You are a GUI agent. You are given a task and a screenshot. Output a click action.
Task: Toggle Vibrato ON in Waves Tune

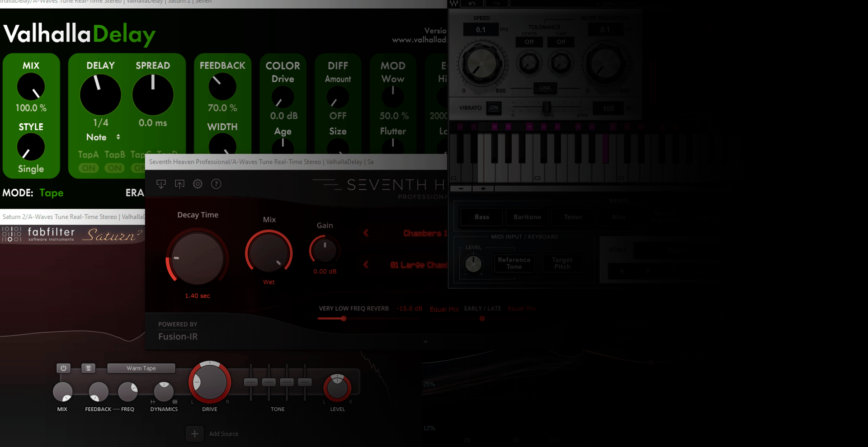pos(494,108)
